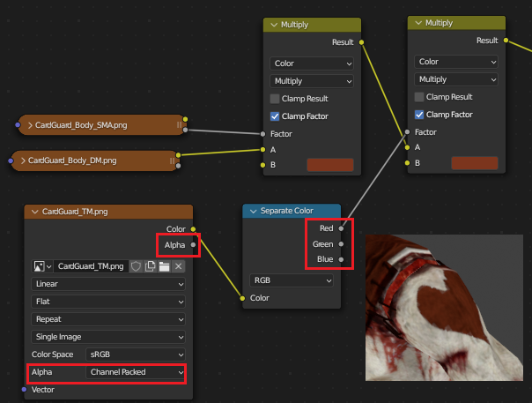Toggle fake user shield for CardGuard_TM.png
532x403 pixels.
tap(136, 266)
